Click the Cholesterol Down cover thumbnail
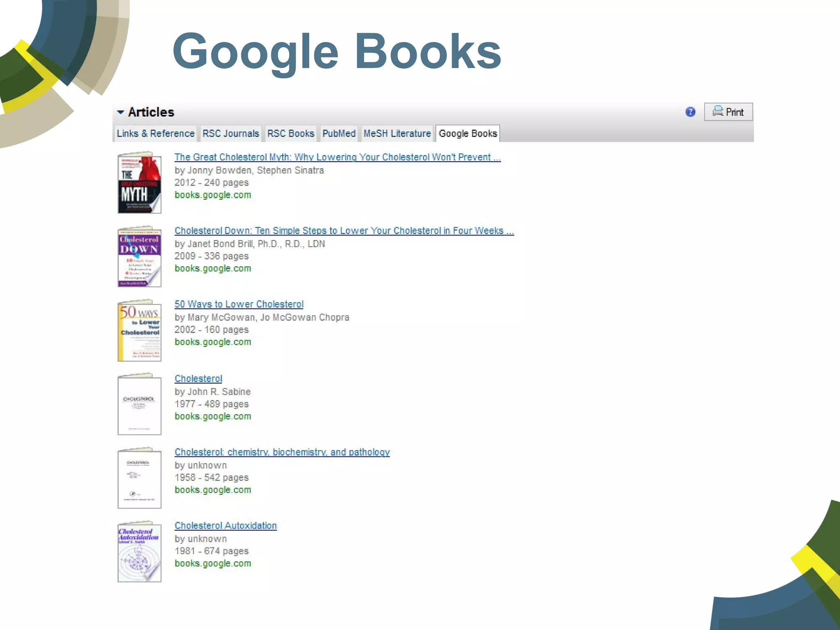840x630 pixels. 139,256
